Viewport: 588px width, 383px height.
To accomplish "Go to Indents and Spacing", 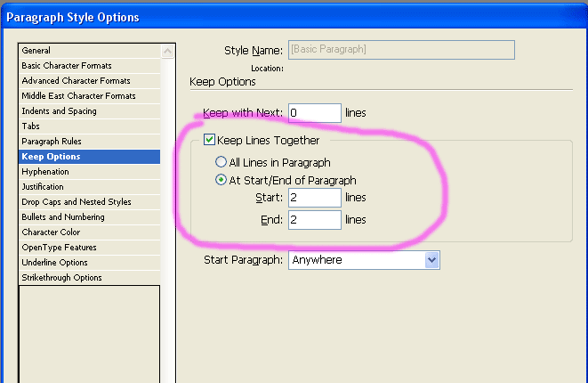I will pyautogui.click(x=89, y=111).
